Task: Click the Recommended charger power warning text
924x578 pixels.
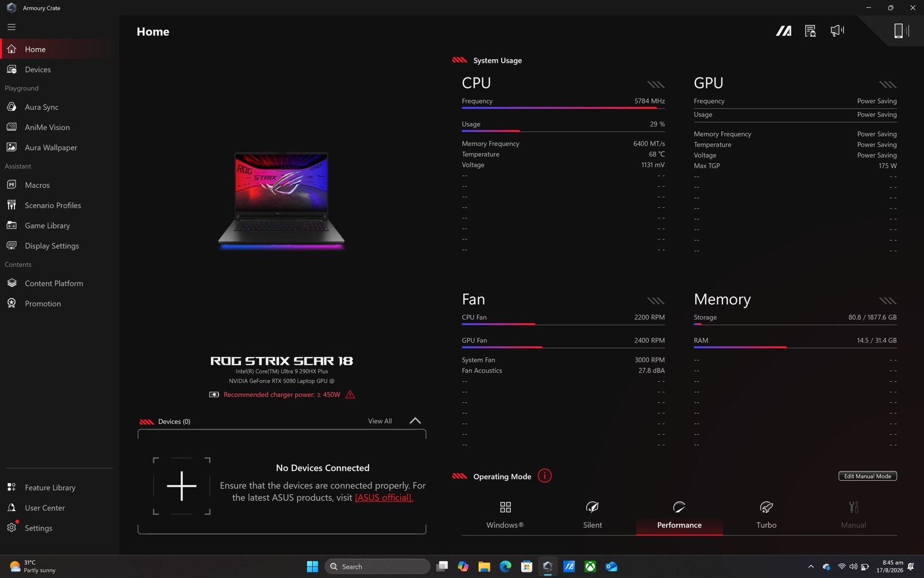Action: point(282,395)
